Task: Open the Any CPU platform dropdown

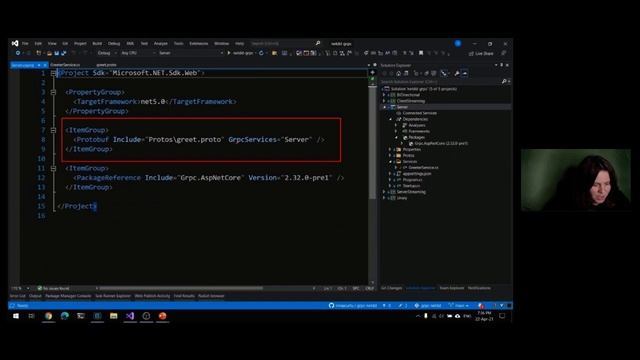Action: point(138,53)
